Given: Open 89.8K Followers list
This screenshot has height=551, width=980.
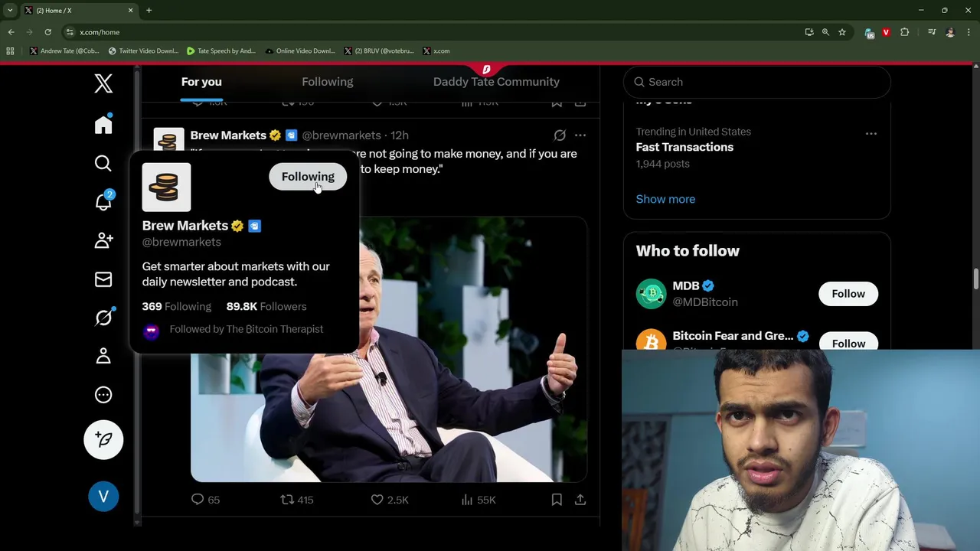Looking at the screenshot, I should [266, 306].
